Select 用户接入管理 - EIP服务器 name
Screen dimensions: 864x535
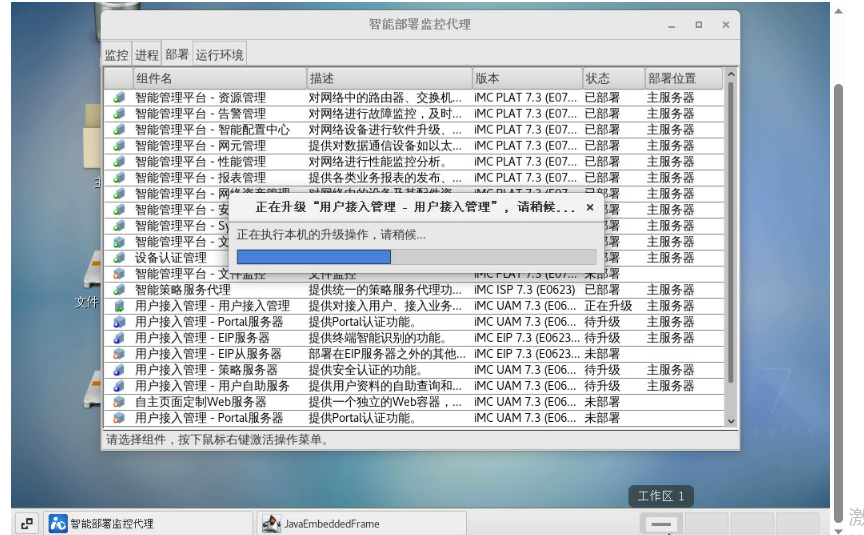click(202, 337)
